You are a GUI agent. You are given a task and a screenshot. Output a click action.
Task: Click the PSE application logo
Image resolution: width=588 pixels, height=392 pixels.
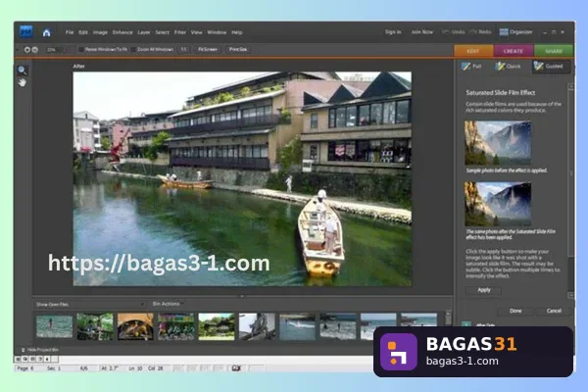(25, 32)
